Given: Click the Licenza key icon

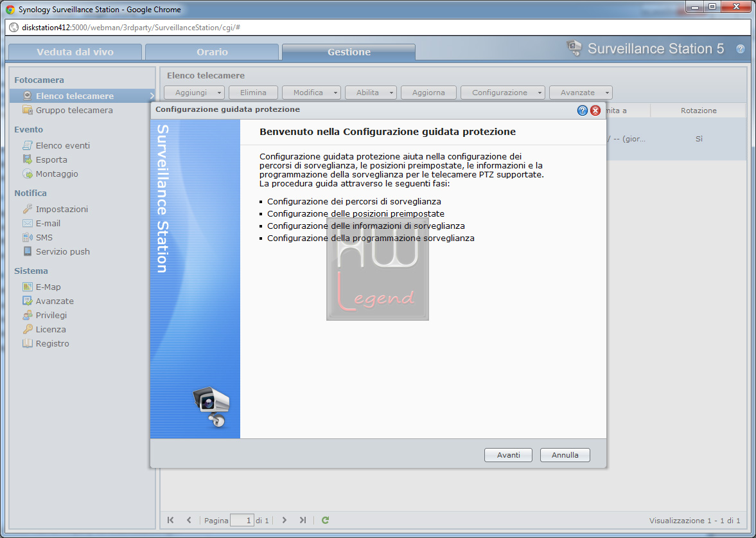Looking at the screenshot, I should click(x=28, y=329).
